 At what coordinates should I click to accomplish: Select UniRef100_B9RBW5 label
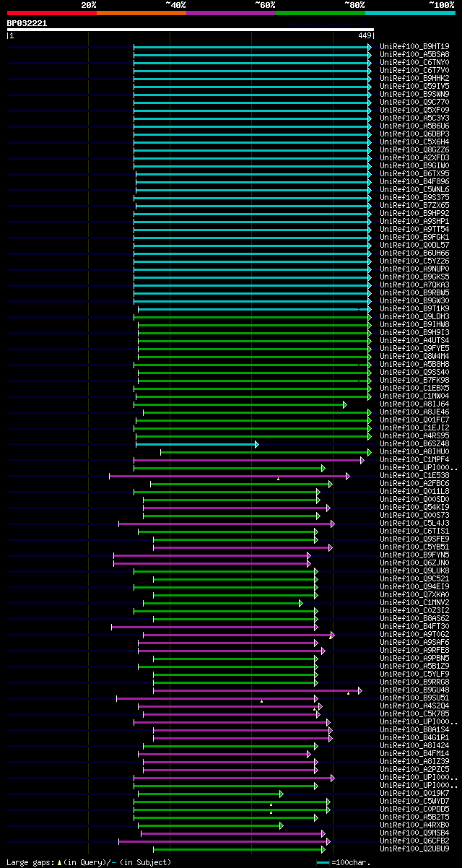(414, 292)
